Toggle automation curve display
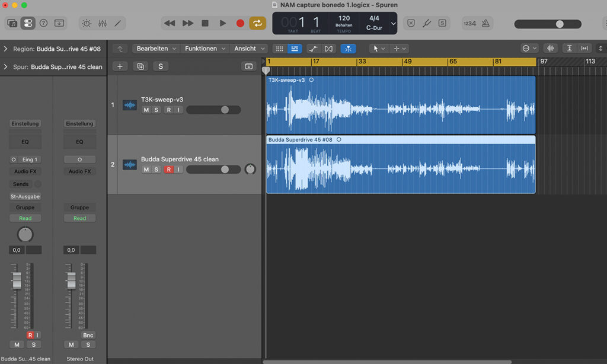Screen dimensions: 607x364 point(313,49)
